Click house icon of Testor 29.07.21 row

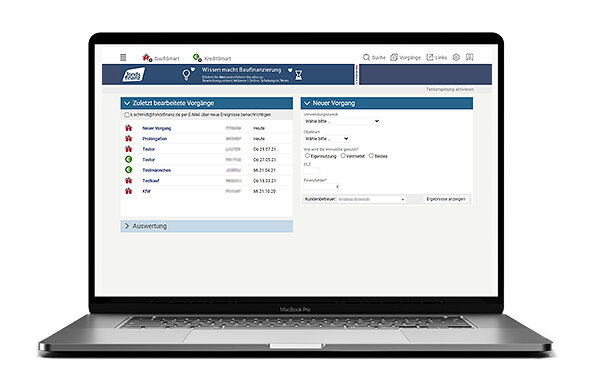(128, 149)
